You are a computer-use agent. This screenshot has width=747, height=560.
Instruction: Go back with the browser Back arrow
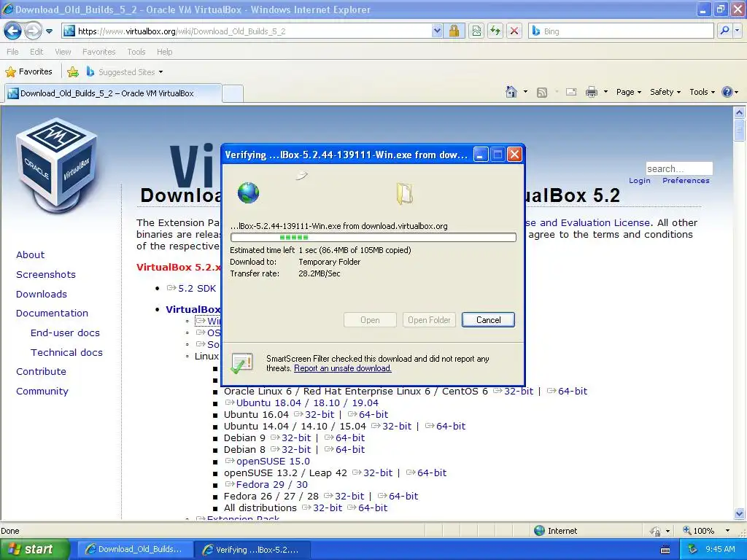coord(13,31)
